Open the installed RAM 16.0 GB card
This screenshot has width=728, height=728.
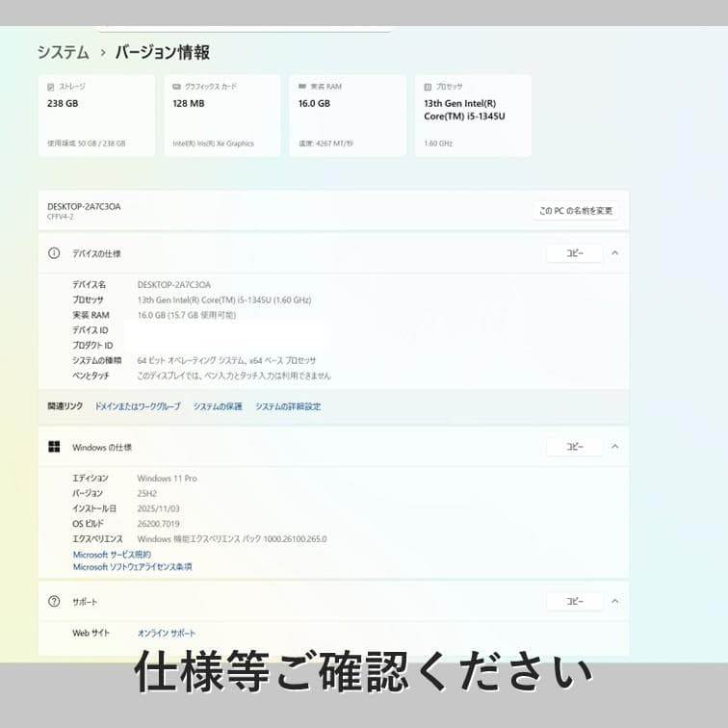tap(348, 116)
